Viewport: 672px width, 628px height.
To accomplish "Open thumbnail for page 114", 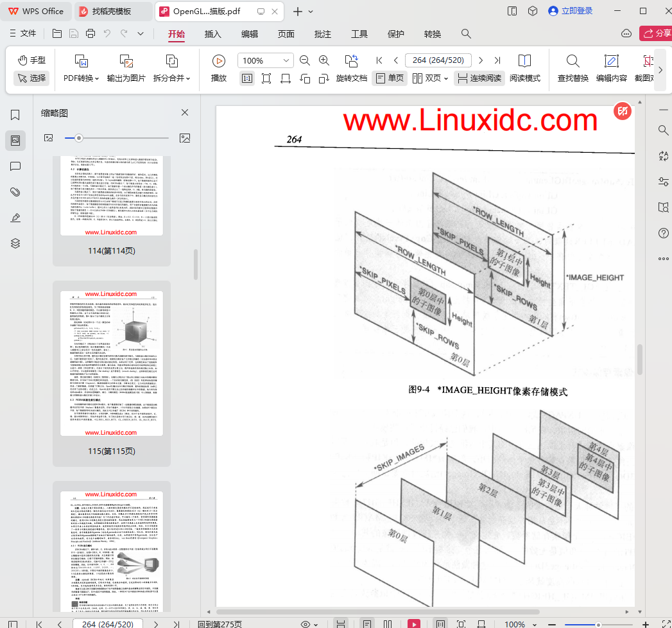I will (x=112, y=196).
